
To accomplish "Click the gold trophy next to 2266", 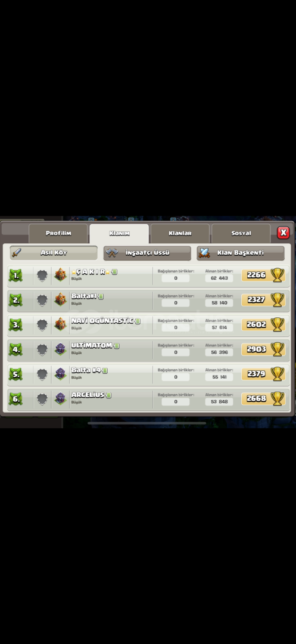I will click(x=277, y=275).
